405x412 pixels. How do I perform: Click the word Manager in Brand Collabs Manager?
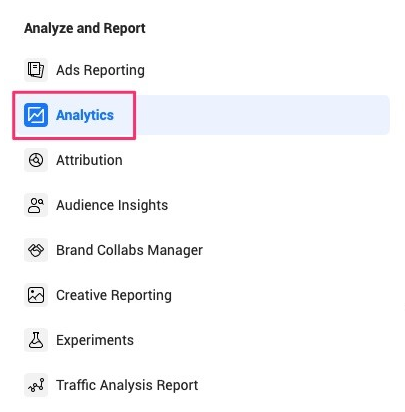click(175, 250)
